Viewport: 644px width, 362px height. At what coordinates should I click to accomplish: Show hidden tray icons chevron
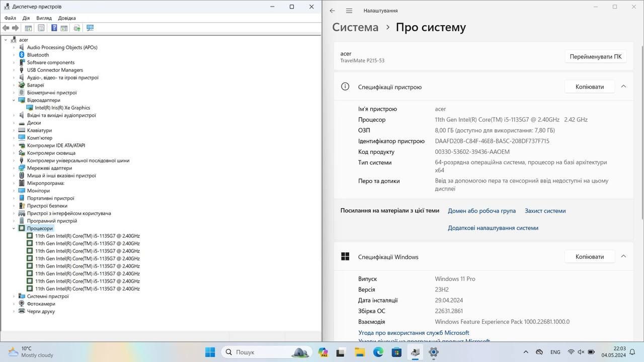pos(526,352)
